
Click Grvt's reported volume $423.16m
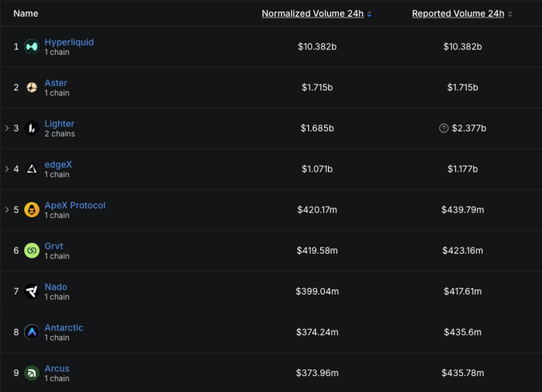coord(462,251)
